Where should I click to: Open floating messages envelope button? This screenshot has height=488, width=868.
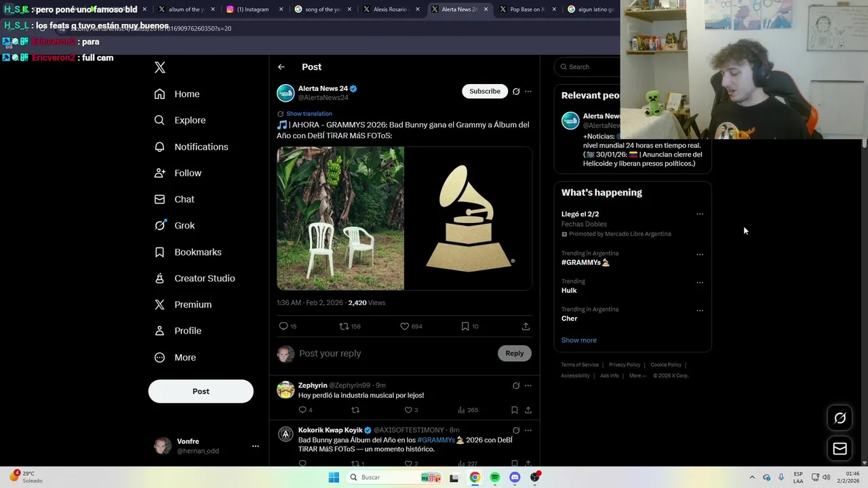840,449
